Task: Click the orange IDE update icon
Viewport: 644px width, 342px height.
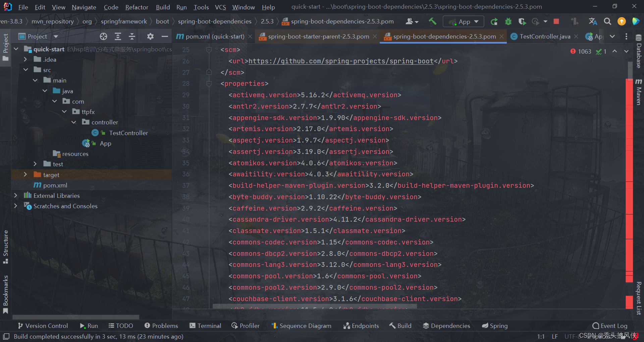Action: click(622, 21)
